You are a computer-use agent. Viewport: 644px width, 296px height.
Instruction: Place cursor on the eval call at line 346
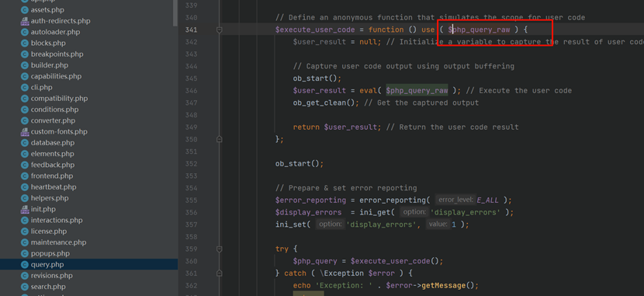(368, 90)
